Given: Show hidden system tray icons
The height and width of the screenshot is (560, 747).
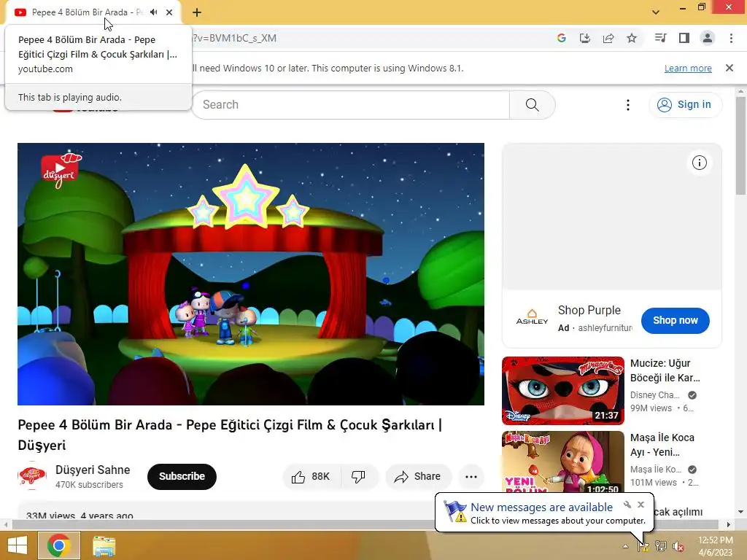Looking at the screenshot, I should click(625, 546).
